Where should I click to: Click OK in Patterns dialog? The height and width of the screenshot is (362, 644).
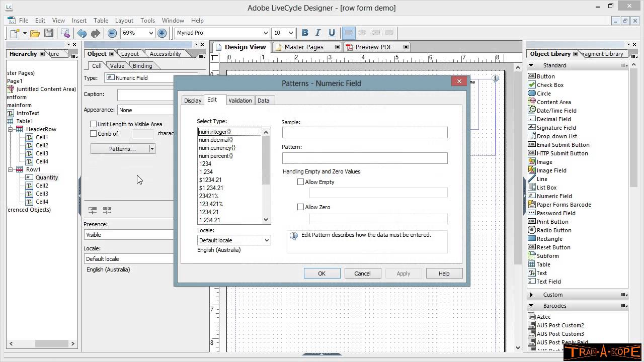click(322, 274)
